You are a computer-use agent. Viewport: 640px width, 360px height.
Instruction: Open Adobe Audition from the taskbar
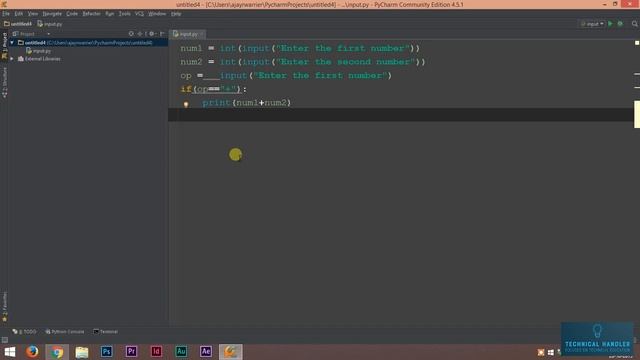pos(181,352)
